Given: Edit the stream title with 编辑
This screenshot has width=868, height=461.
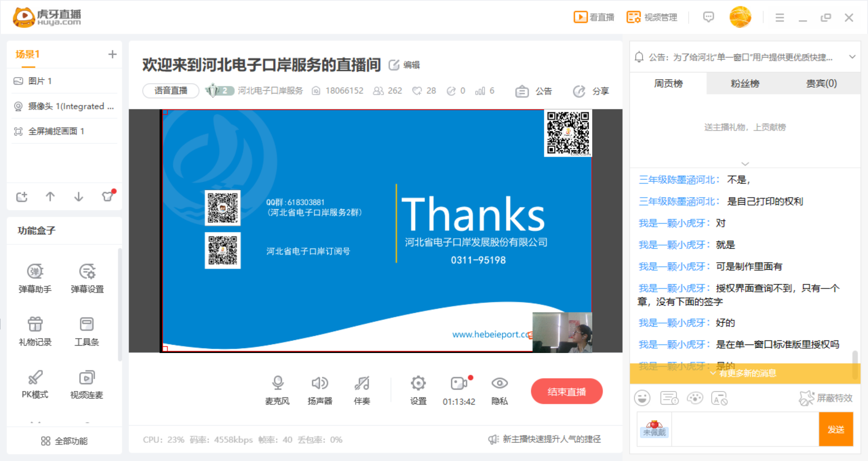Looking at the screenshot, I should coord(405,65).
